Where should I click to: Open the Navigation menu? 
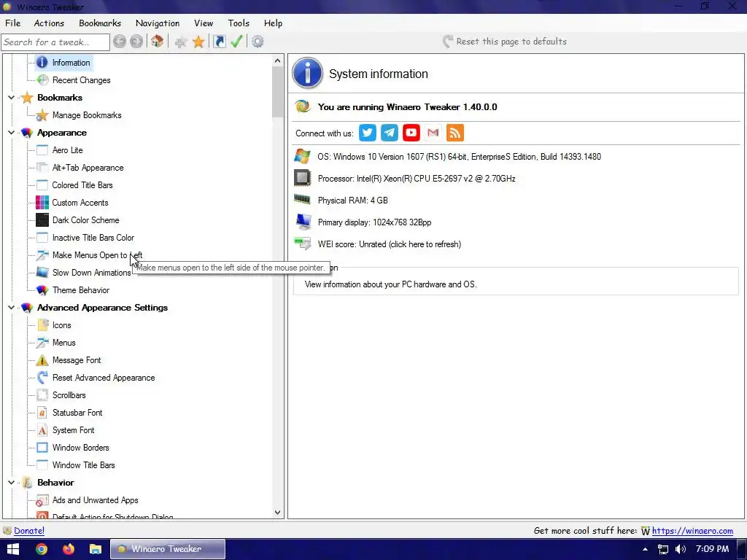click(158, 23)
